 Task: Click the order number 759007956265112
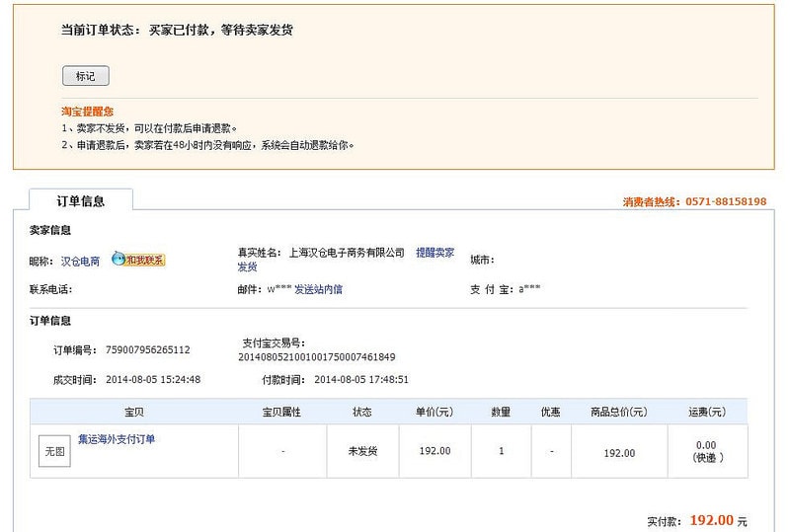click(148, 349)
